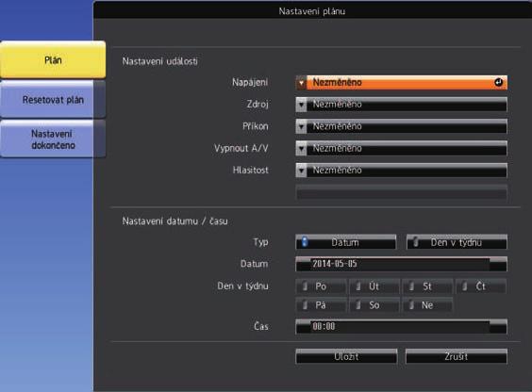The height and width of the screenshot is (392, 532).
Task: Open Resetovat plán menu item
Action: click(53, 100)
